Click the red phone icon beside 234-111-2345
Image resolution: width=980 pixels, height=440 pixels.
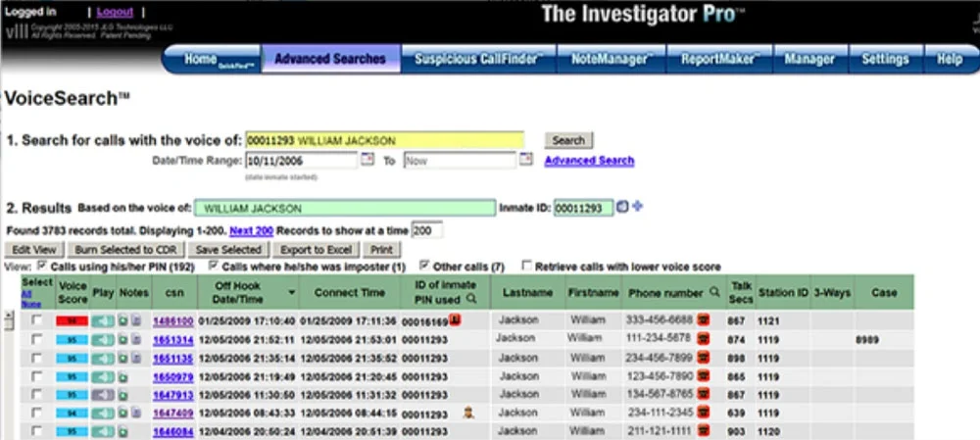(704, 413)
